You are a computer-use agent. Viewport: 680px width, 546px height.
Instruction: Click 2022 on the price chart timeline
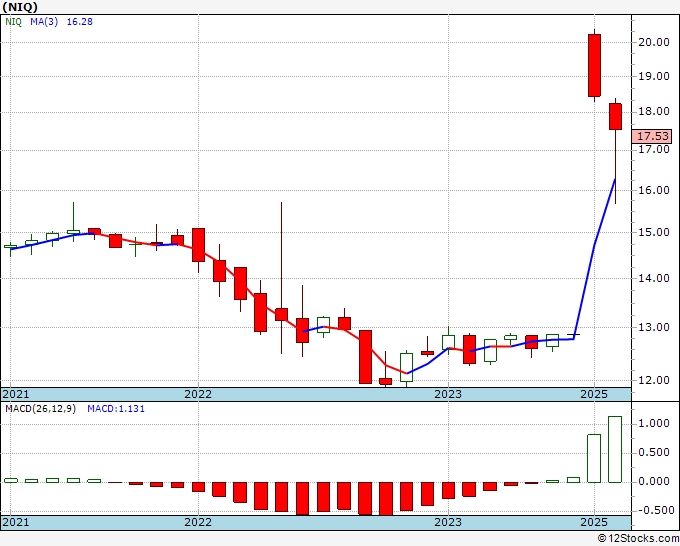pos(198,394)
